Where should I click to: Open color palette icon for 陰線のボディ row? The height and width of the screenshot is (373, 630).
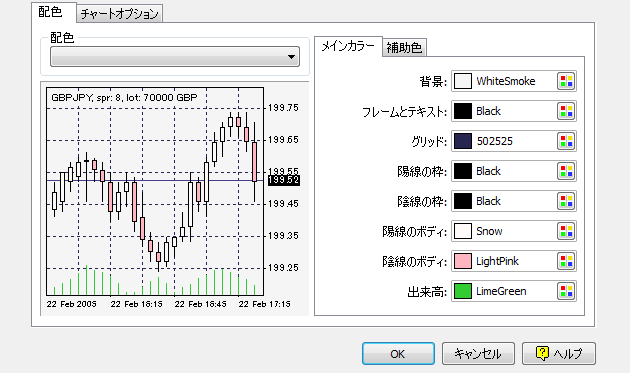click(567, 261)
